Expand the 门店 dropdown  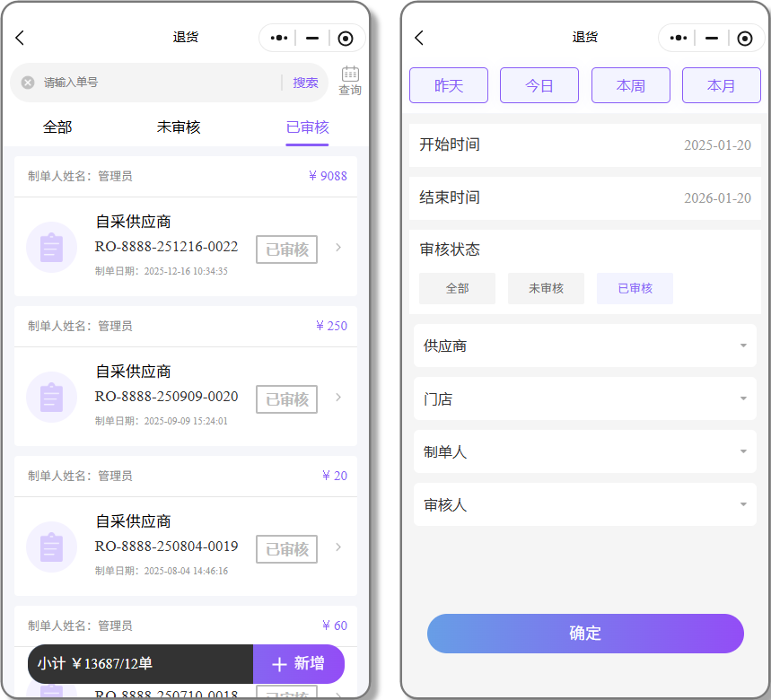pyautogui.click(x=584, y=398)
